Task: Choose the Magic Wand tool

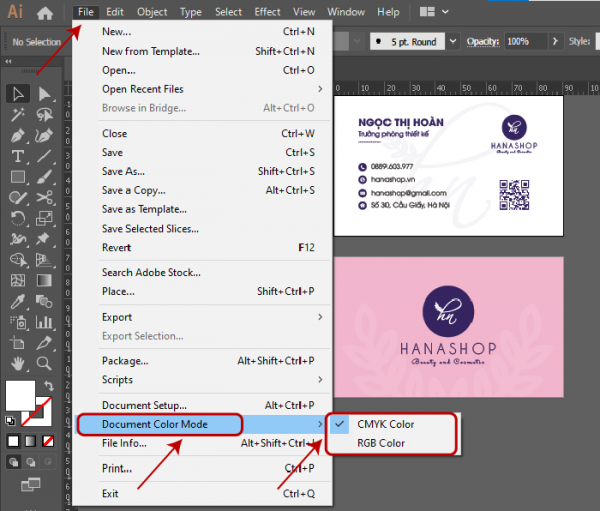Action: 18,115
